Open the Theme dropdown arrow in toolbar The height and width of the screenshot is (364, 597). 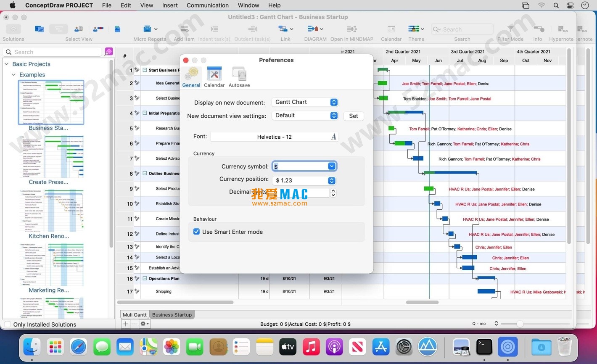coord(422,29)
